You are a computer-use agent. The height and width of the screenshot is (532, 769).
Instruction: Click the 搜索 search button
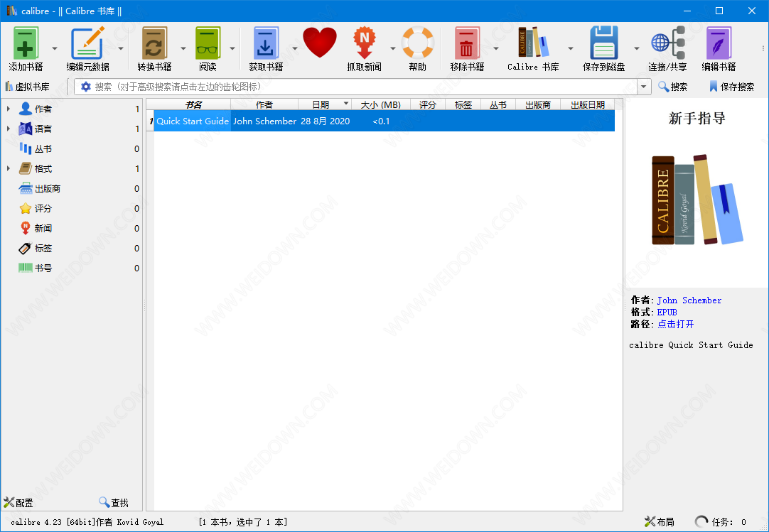(x=673, y=87)
